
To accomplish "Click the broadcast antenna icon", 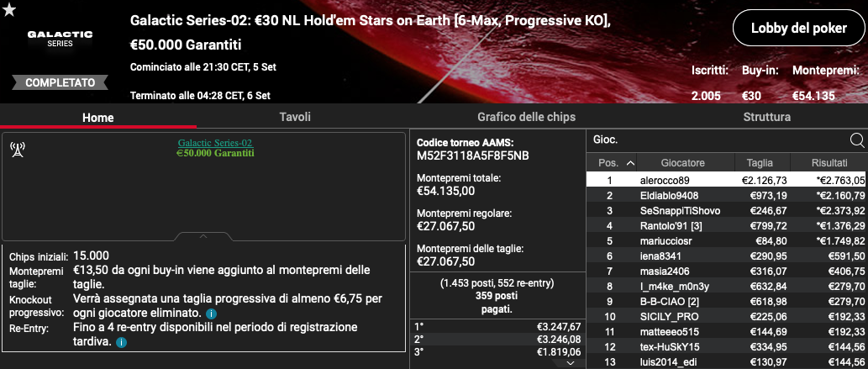I will tap(17, 150).
